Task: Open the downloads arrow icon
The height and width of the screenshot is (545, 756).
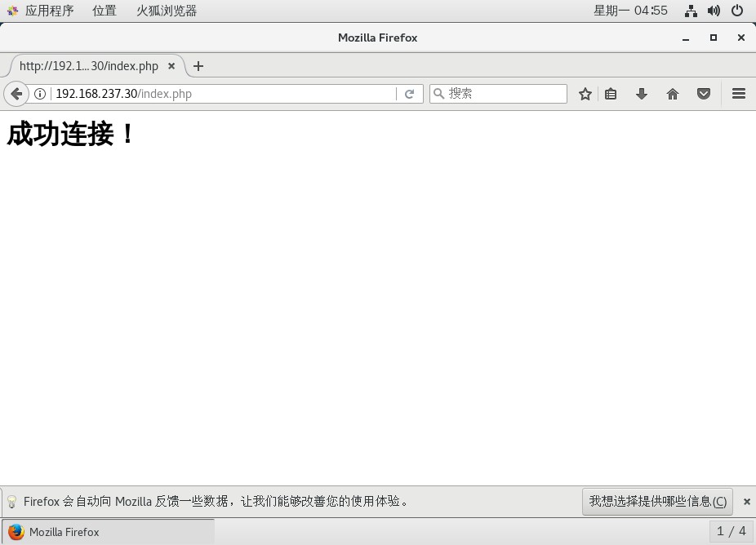Action: click(x=641, y=94)
